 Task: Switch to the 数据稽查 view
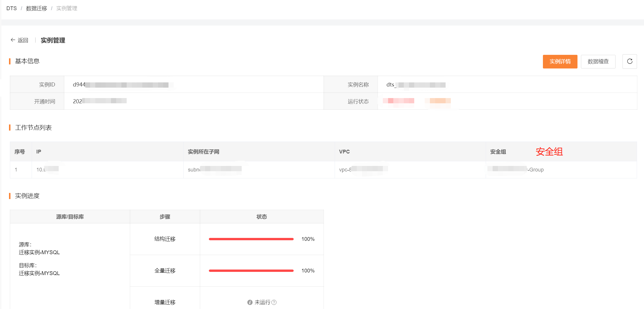(x=598, y=62)
